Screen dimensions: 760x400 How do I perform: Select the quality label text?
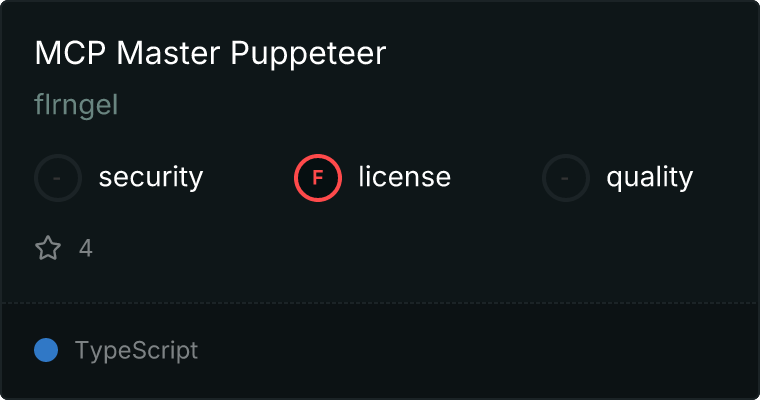click(x=649, y=177)
